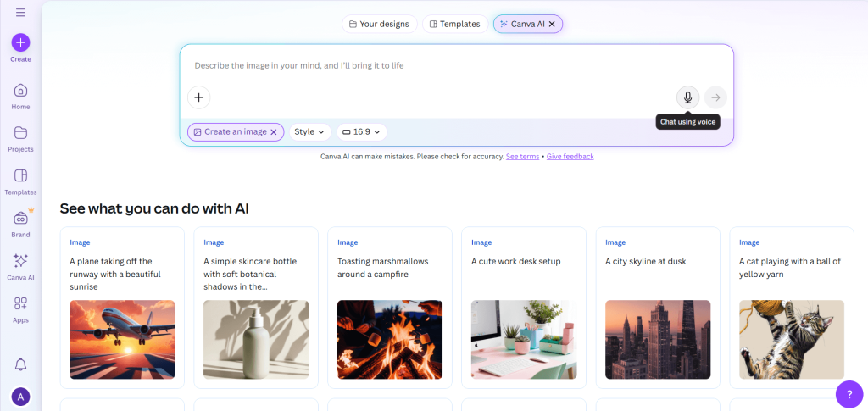Screen dimensions: 868x411
Task: Click the purple Create plus button
Action: pos(20,42)
